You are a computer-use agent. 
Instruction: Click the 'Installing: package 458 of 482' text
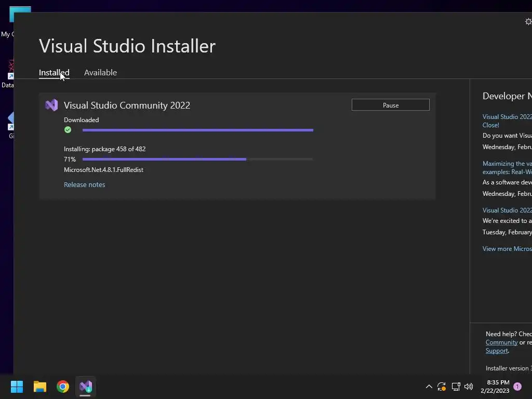click(105, 149)
